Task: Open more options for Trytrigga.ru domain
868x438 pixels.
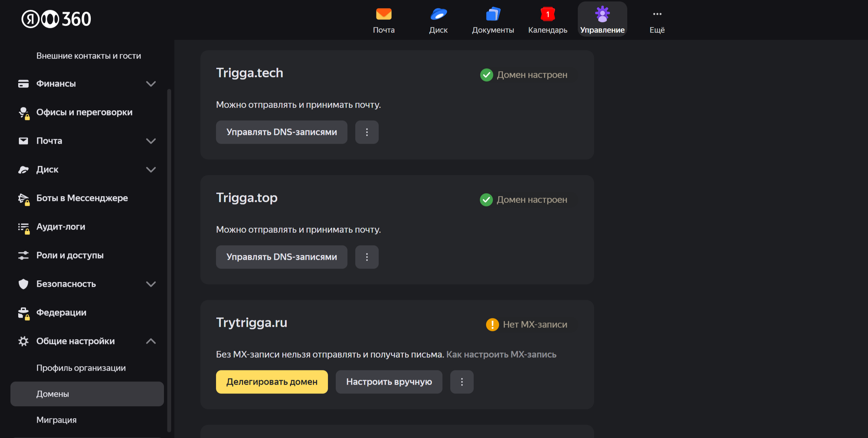Action: (x=462, y=382)
